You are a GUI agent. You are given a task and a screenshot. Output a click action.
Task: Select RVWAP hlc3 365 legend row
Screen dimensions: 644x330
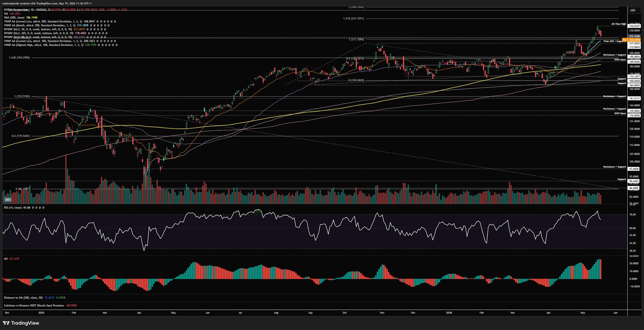click(x=56, y=33)
